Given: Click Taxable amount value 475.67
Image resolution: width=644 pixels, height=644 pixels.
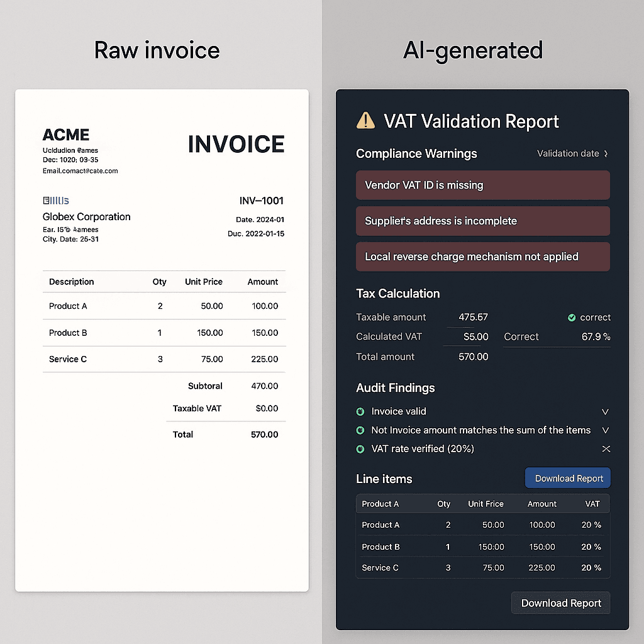Looking at the screenshot, I should point(473,317).
